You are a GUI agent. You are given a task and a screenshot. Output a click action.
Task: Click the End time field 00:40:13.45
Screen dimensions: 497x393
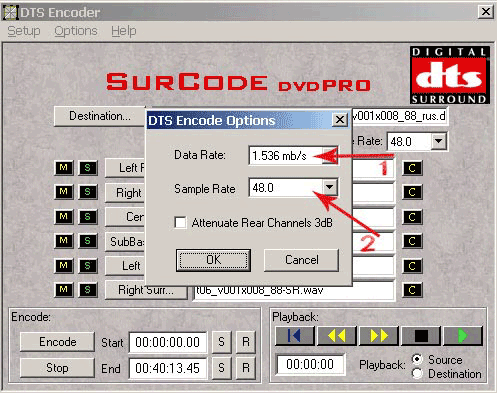168,368
